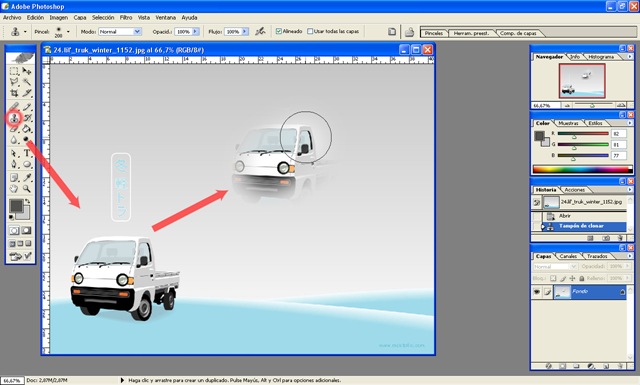Jump to ImageReady icon

(15, 256)
